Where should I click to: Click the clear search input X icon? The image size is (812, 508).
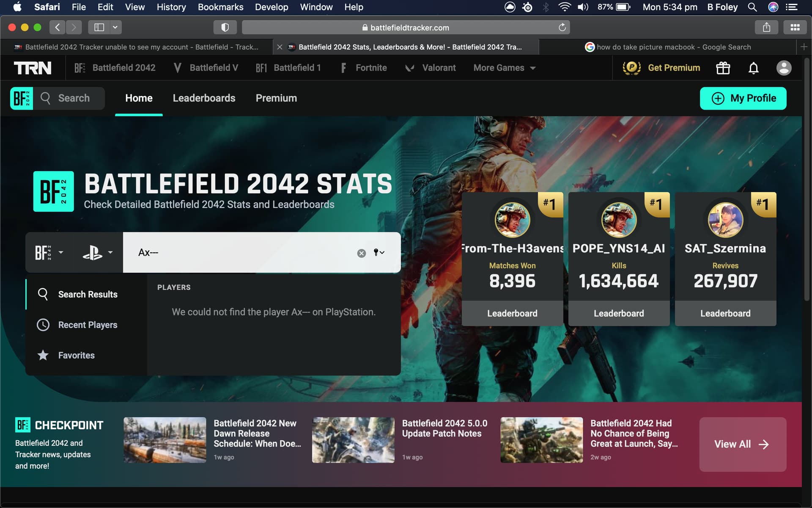tap(361, 252)
